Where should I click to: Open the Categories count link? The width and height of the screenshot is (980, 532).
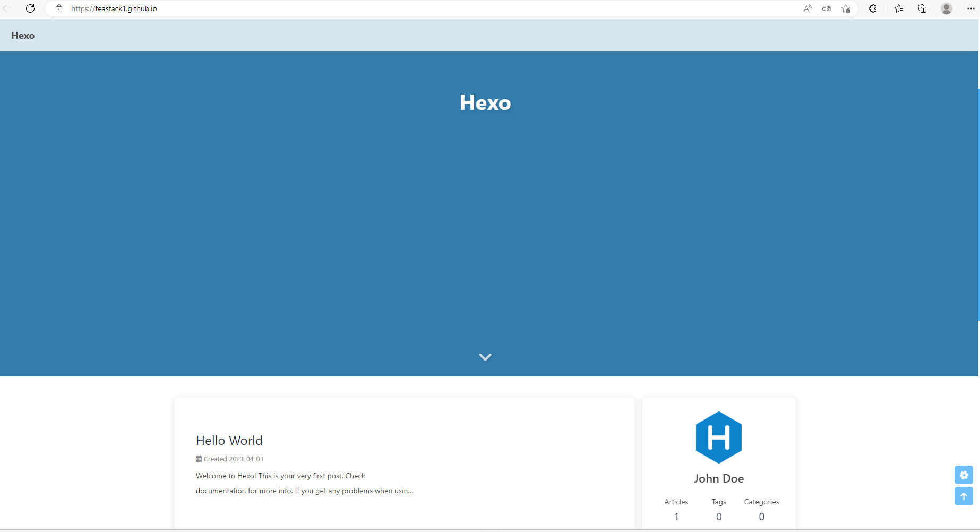tap(761, 509)
